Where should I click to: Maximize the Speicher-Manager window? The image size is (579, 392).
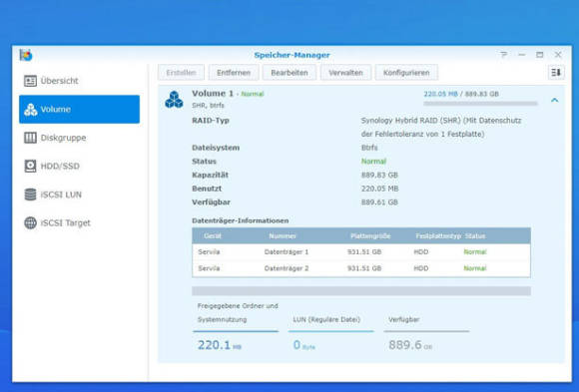(x=539, y=55)
